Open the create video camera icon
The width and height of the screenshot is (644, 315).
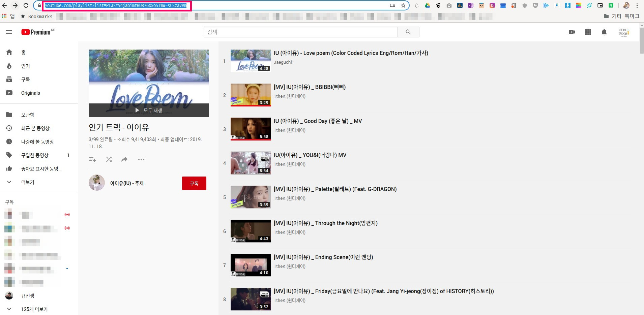click(572, 32)
